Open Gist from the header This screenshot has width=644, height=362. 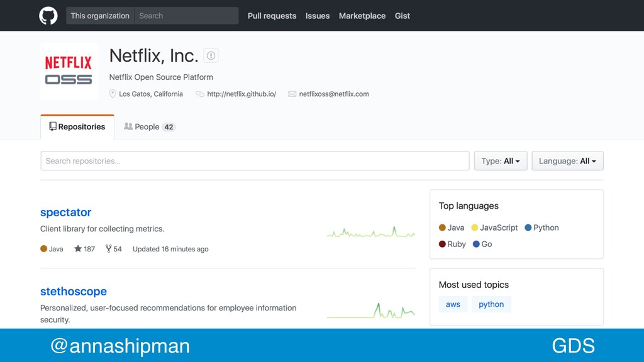click(402, 16)
